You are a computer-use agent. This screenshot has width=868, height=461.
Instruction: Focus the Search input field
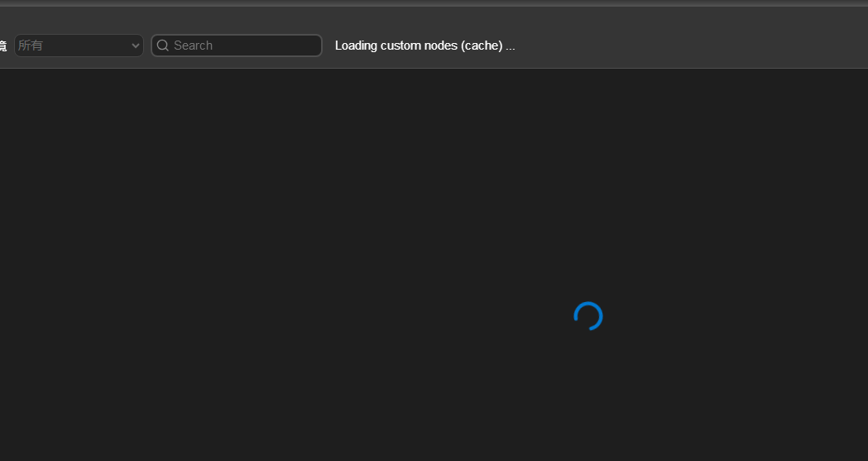[x=240, y=46]
